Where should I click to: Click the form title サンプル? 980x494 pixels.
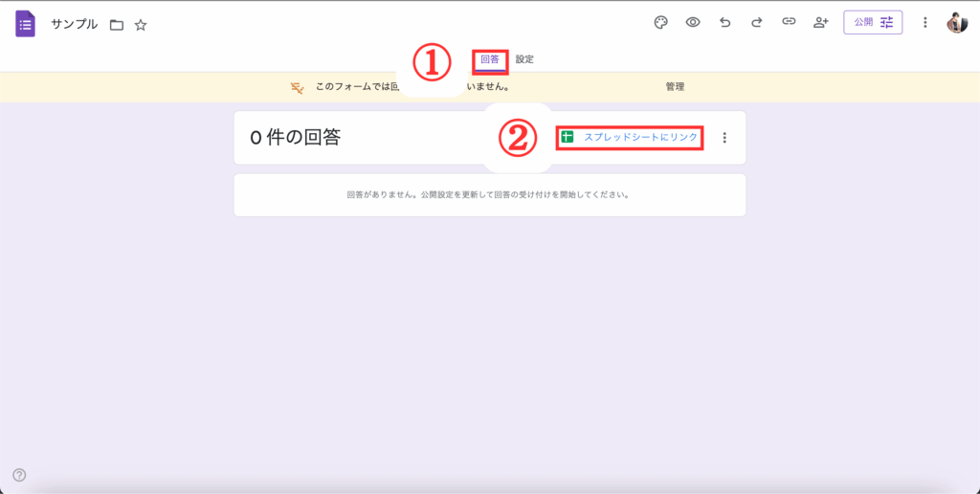75,24
